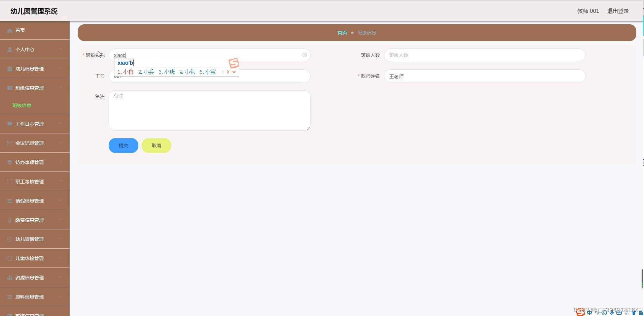Click the icon beside 班级信息管理
Viewport: 644px width, 316px height.
pos(10,88)
